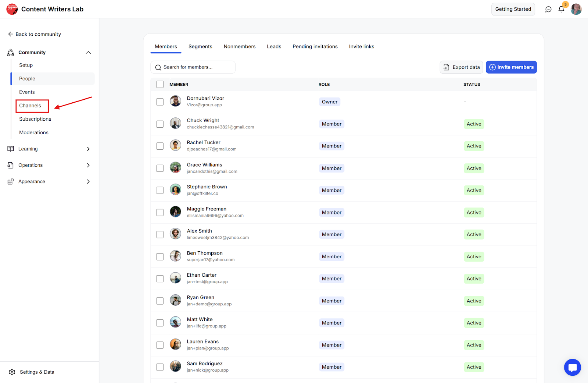Viewport: 588px width, 383px height.
Task: Click the Content Writers Lab logo
Action: [12, 9]
